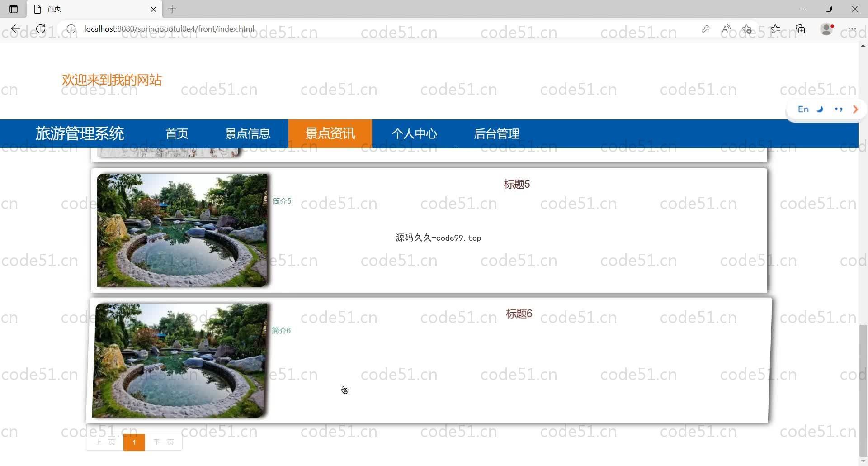This screenshot has width=868, height=466.
Task: Reload the page with the refresh icon
Action: [41, 29]
